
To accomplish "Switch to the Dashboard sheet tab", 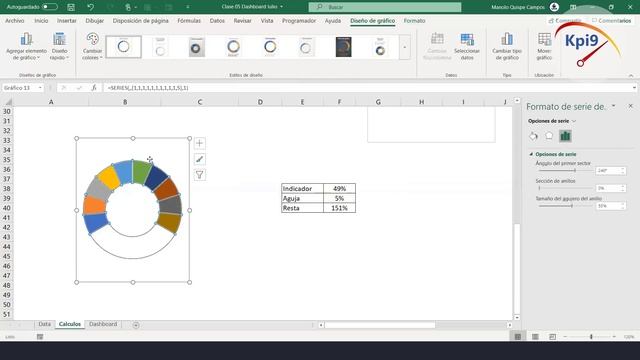I will point(103,324).
